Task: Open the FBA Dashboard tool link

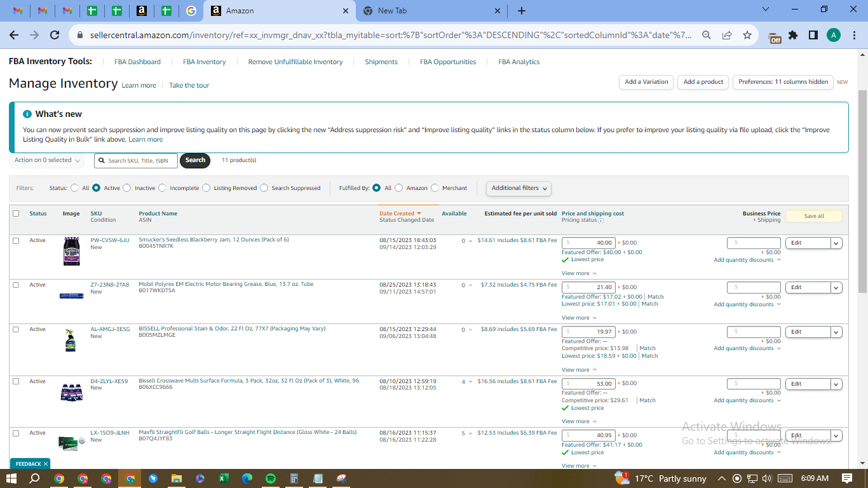Action: click(137, 62)
